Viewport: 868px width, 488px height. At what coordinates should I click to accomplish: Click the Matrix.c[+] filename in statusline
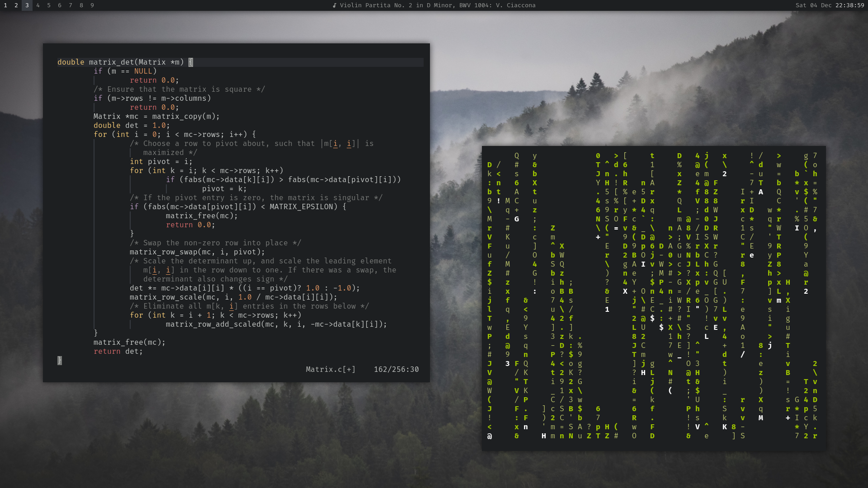click(x=331, y=369)
